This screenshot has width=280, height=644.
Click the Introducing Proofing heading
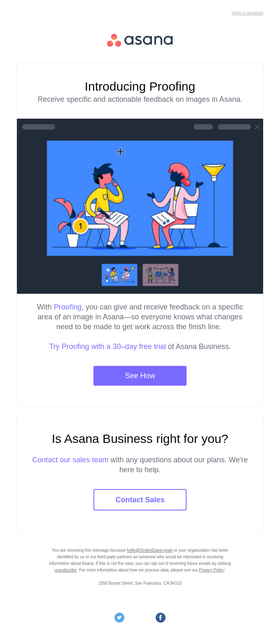(x=140, y=87)
